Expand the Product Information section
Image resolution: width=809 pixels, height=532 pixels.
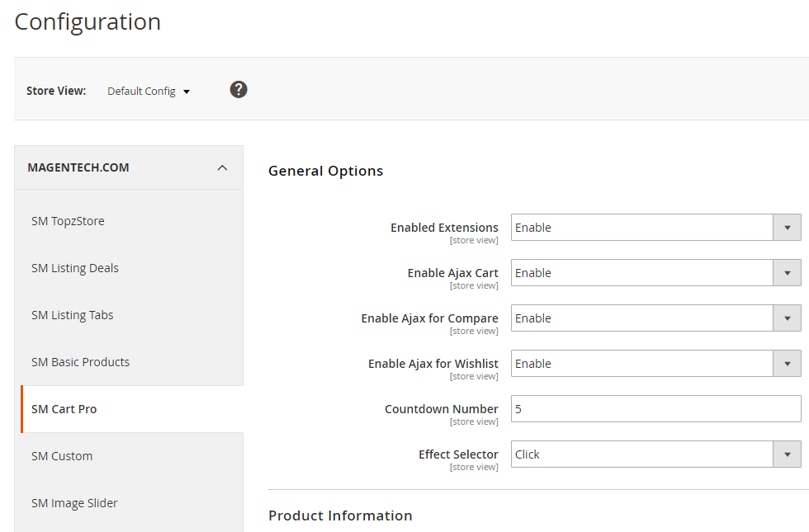(340, 516)
